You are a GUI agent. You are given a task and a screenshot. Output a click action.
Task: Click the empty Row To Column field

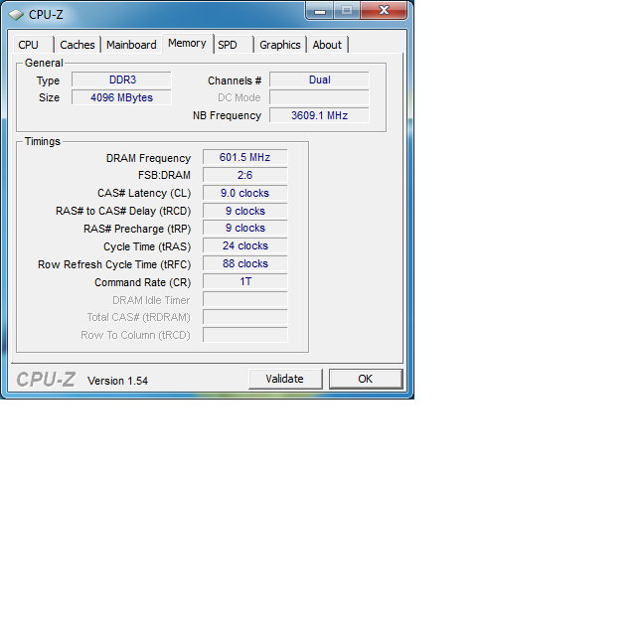pos(245,335)
